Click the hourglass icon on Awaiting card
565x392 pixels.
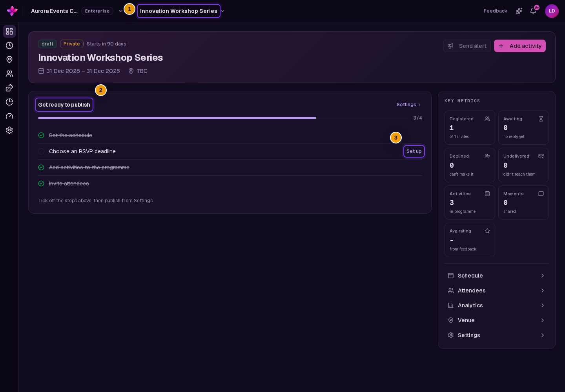(x=541, y=119)
